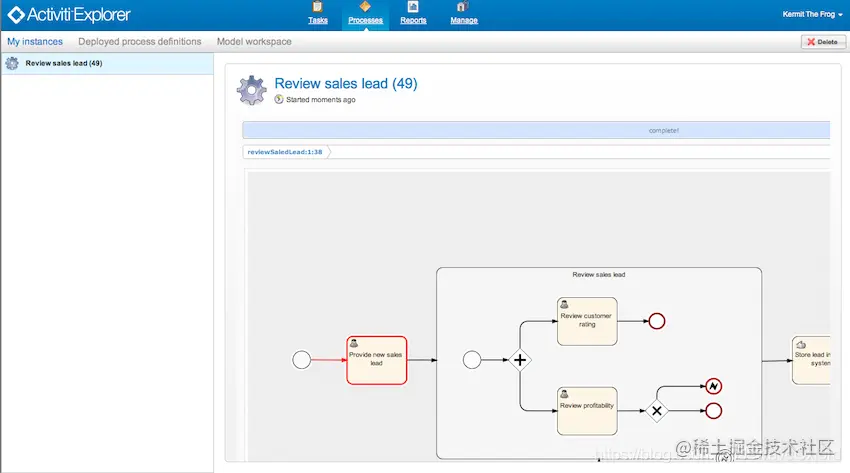Switch to My instances tab
Viewport: 850px width, 473px height.
35,42
